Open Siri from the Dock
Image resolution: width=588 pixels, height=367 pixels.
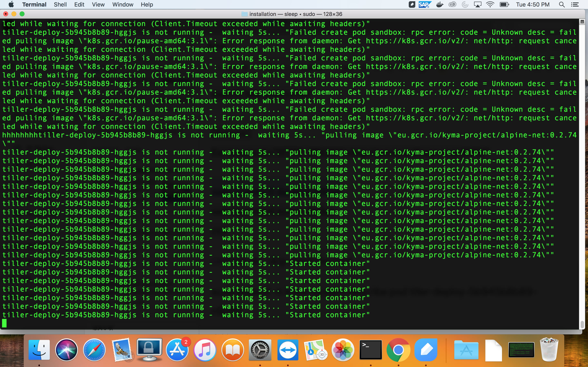[x=67, y=349]
